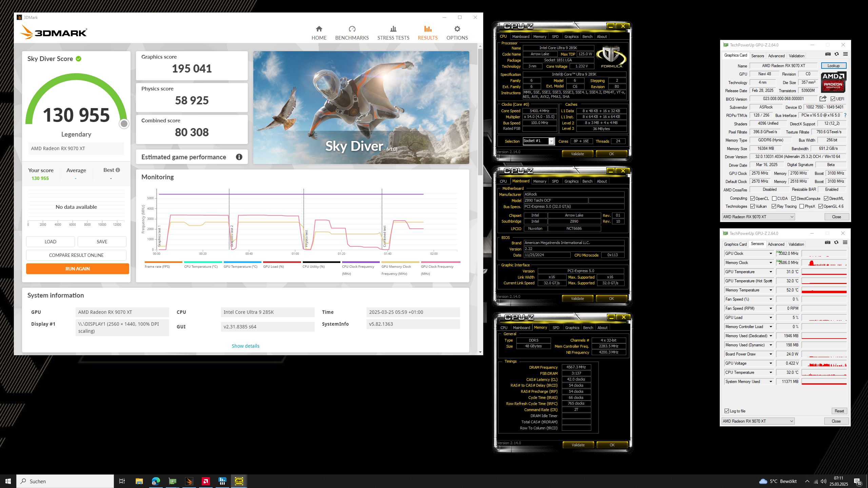The image size is (868, 488).
Task: Open the HOME section in 3DMark
Action: click(319, 33)
